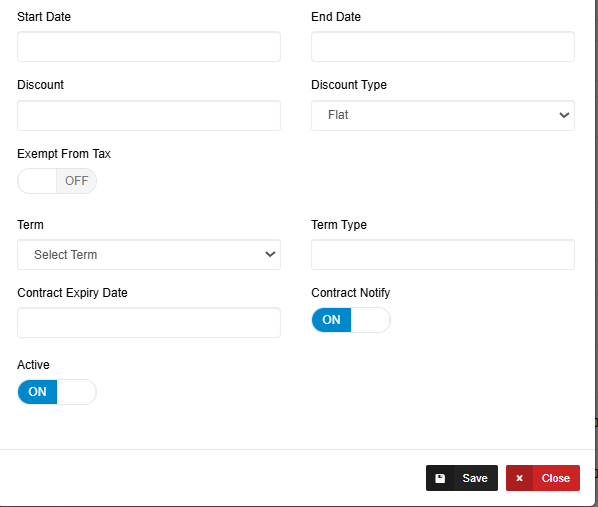Screen dimensions: 598x507
Task: Click the Term dropdown chevron arrow
Action: pos(270,254)
